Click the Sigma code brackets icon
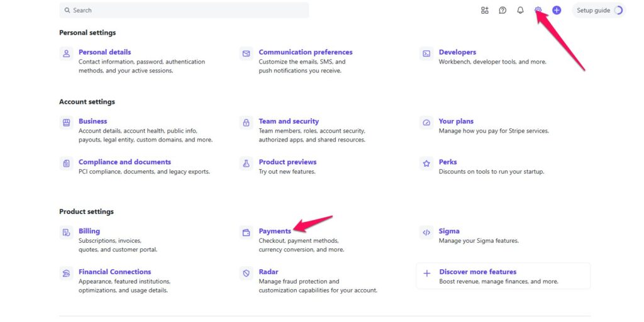644x322 pixels. tap(426, 233)
